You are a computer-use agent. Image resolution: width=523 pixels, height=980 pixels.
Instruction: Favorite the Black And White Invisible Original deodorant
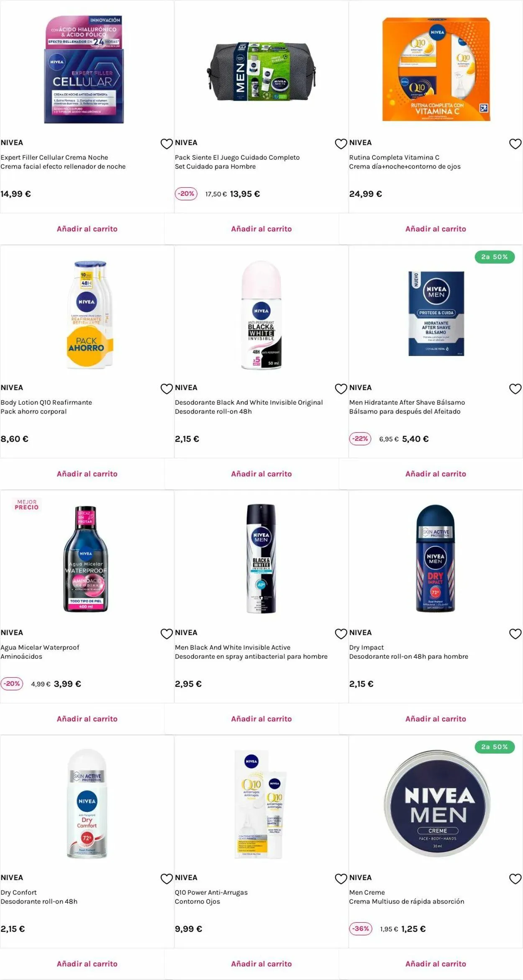click(x=341, y=389)
